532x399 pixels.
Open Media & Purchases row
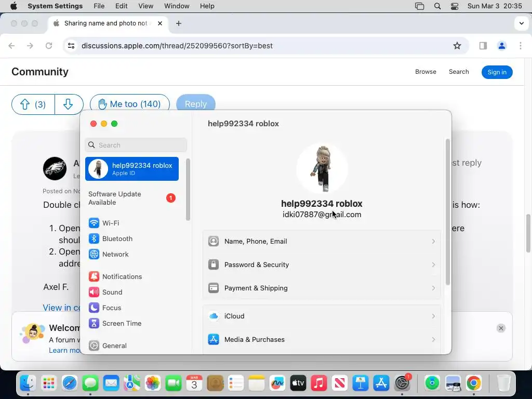click(322, 339)
